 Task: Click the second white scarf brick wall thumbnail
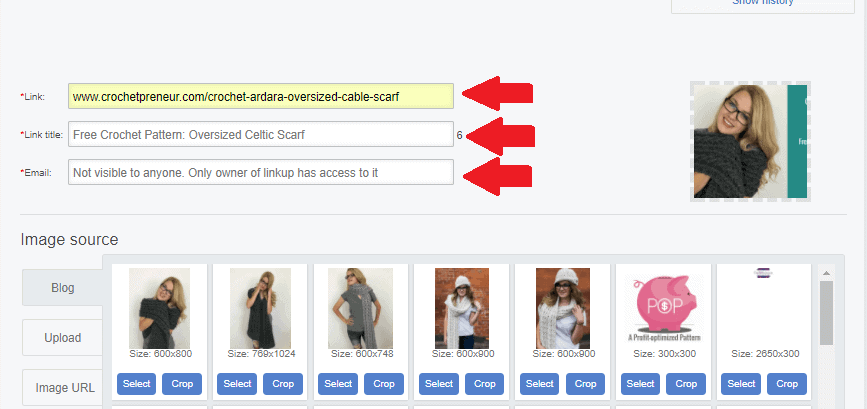pyautogui.click(x=563, y=308)
